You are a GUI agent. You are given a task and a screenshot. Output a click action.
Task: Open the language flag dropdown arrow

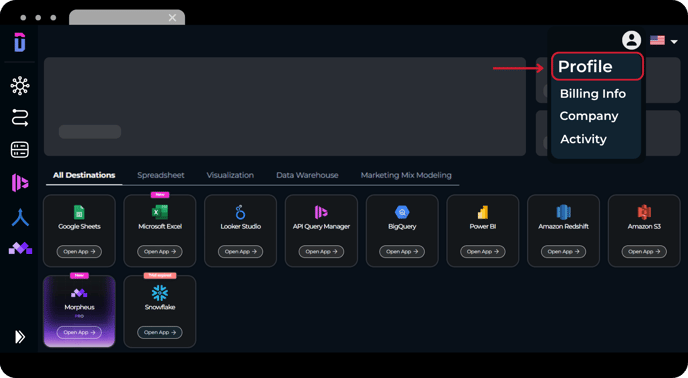click(x=674, y=42)
